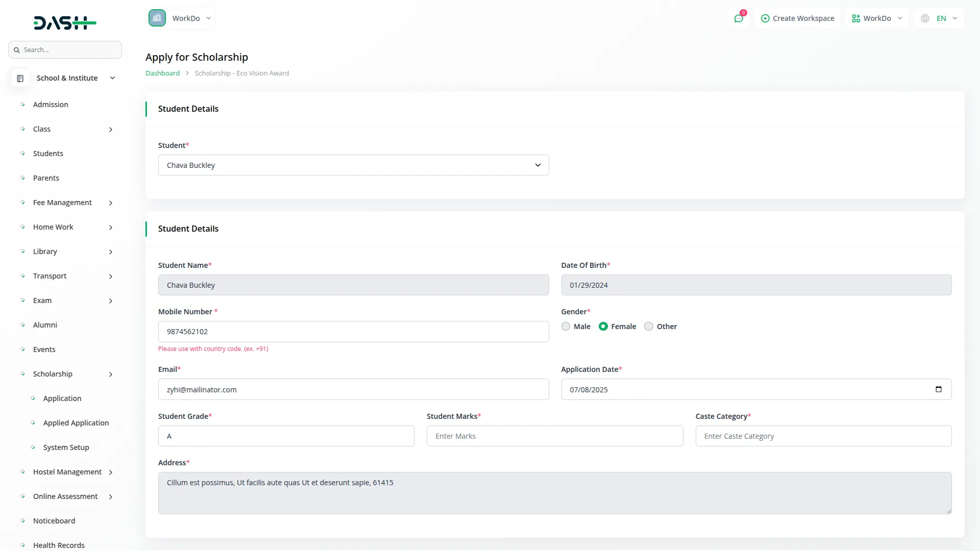Choose Other as gender

point(649,327)
